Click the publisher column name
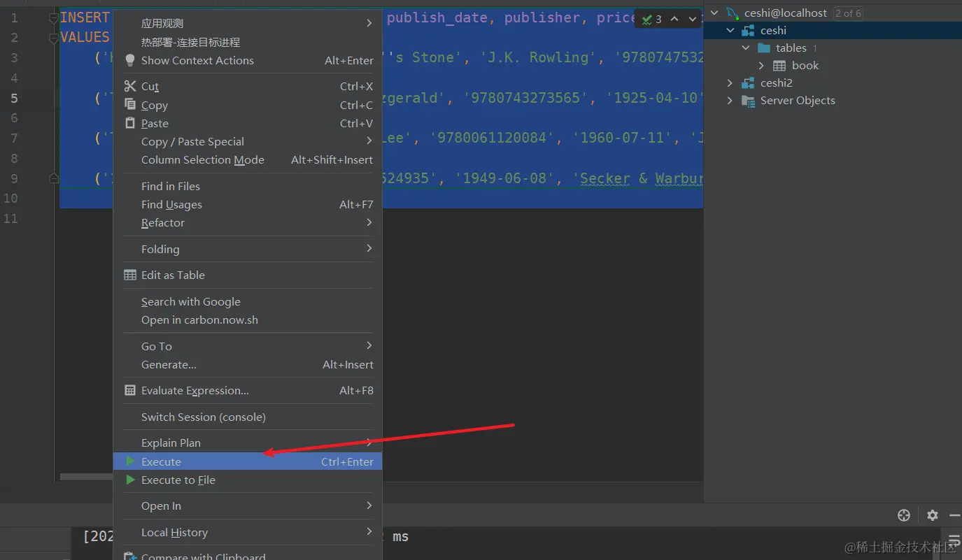The image size is (962, 560). coord(542,18)
